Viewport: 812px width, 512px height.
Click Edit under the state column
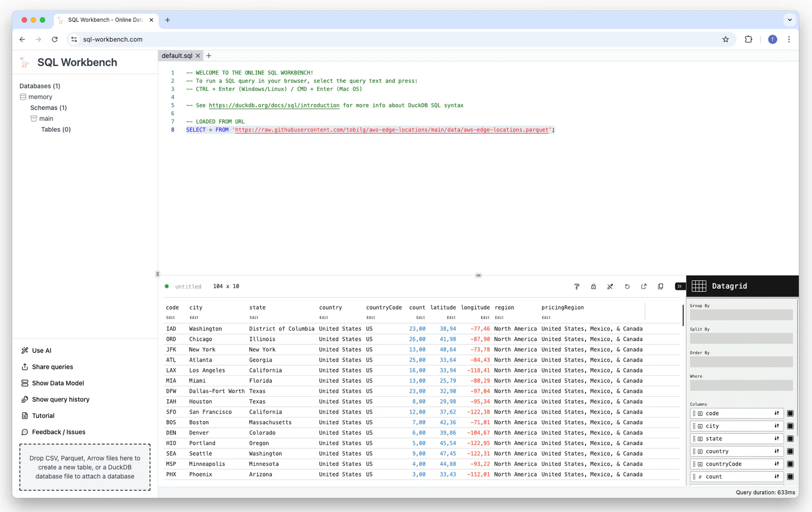254,318
